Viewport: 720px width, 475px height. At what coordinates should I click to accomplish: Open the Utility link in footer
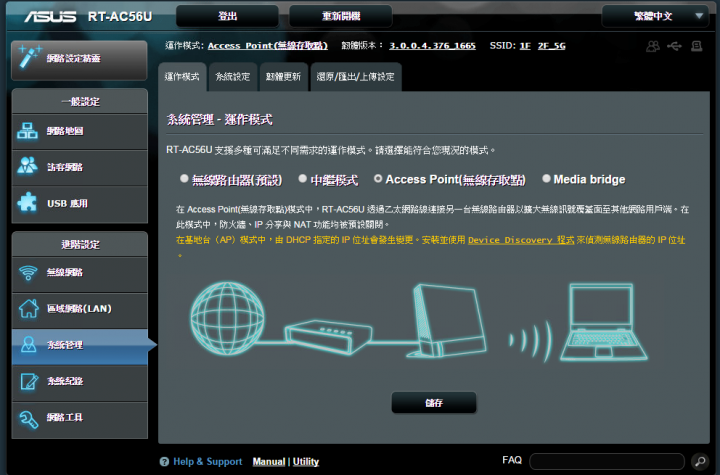[306, 462]
